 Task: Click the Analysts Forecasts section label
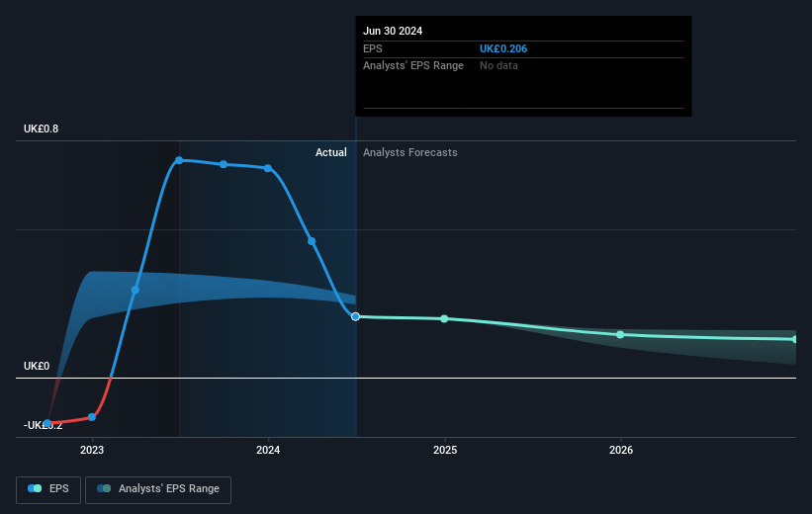tap(410, 152)
